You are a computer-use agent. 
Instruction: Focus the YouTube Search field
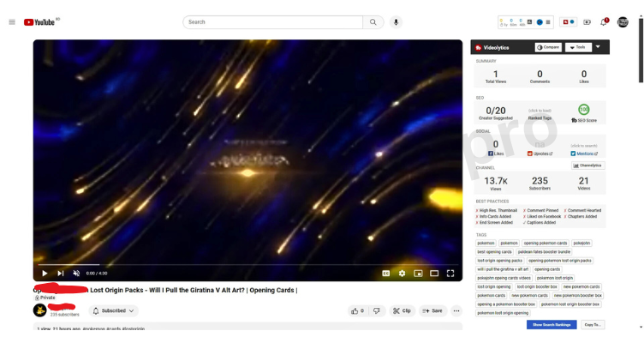point(272,22)
